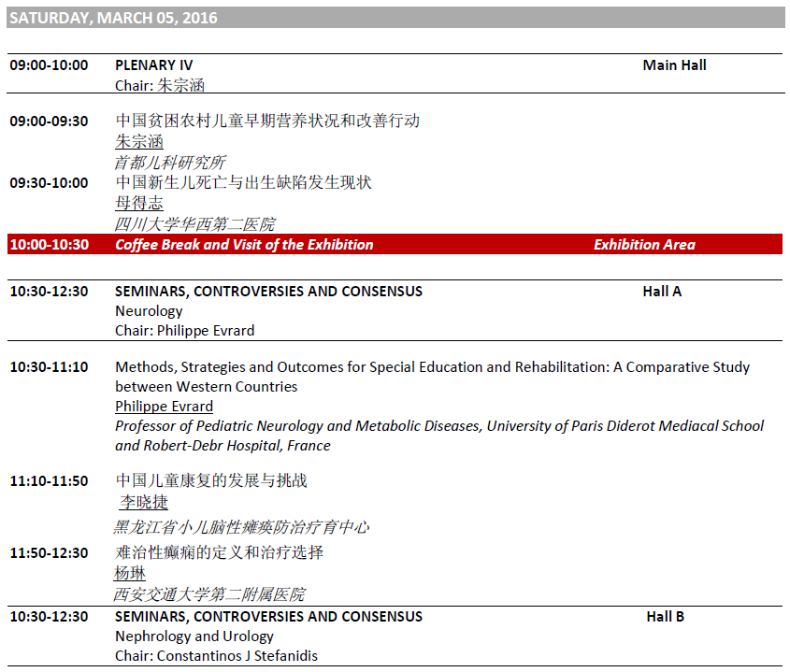Open underlined speaker name '杨琳'
Screen dimensions: 790x672
click(130, 573)
